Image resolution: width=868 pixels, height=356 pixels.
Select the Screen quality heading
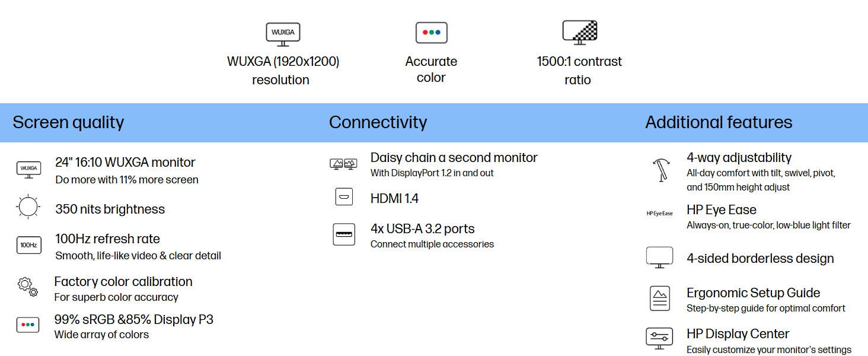pos(68,123)
